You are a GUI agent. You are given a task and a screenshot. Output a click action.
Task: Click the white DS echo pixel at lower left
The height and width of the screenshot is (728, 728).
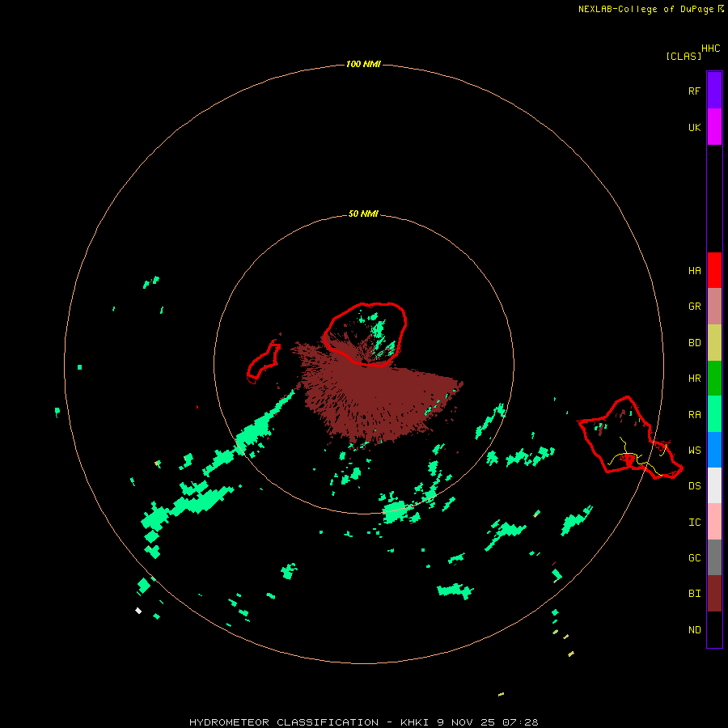[138, 611]
